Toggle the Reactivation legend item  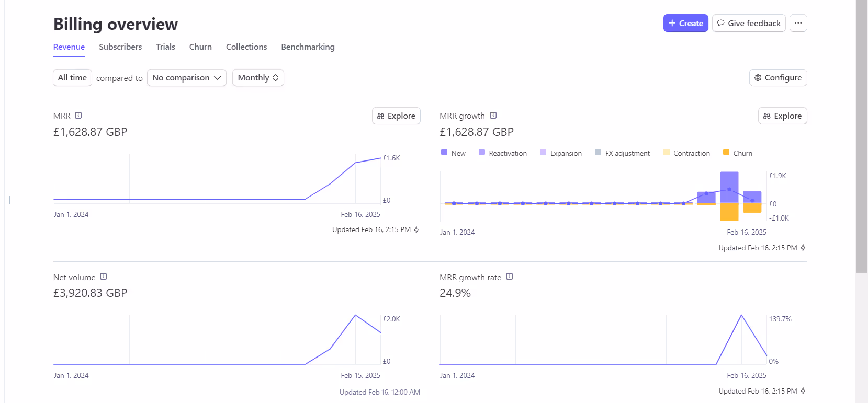point(502,153)
